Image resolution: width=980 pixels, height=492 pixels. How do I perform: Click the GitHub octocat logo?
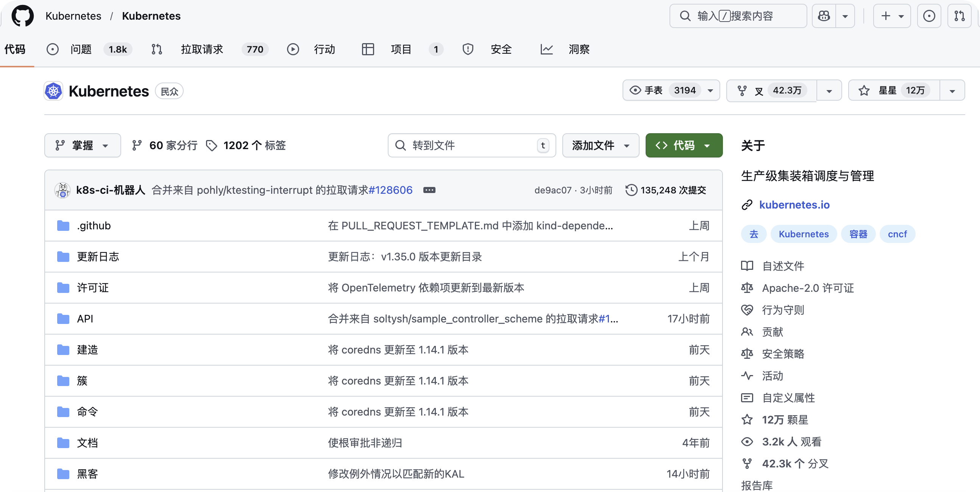click(x=22, y=16)
